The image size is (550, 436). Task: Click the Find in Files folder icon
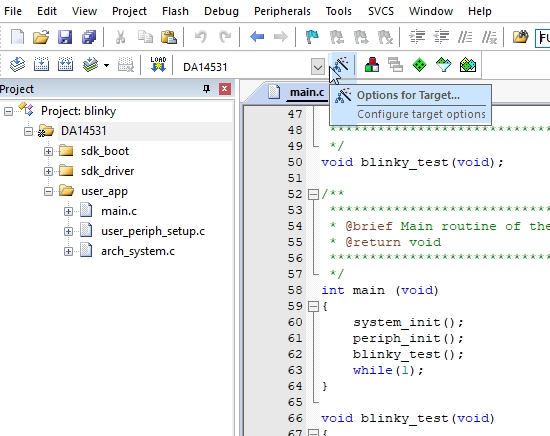pos(521,36)
